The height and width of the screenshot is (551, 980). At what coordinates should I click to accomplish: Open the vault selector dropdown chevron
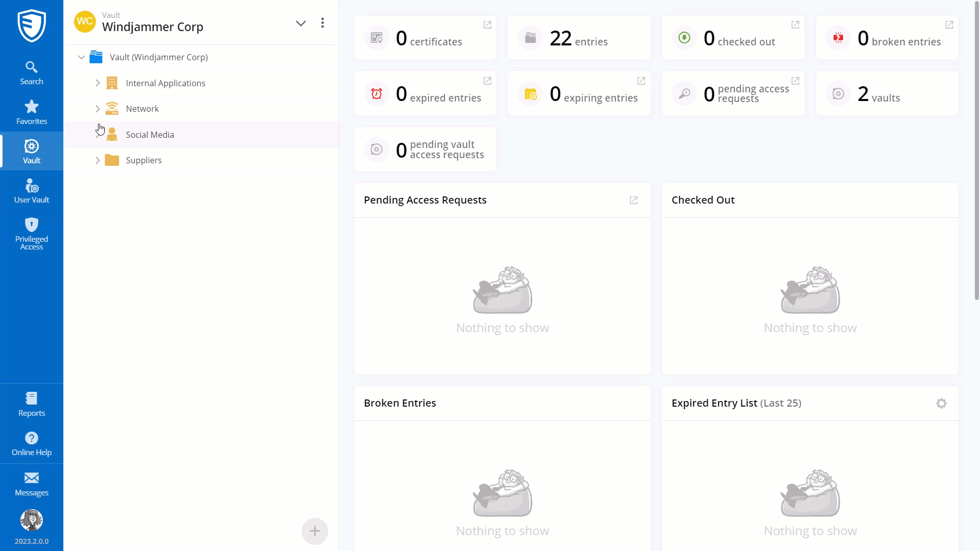coord(301,23)
